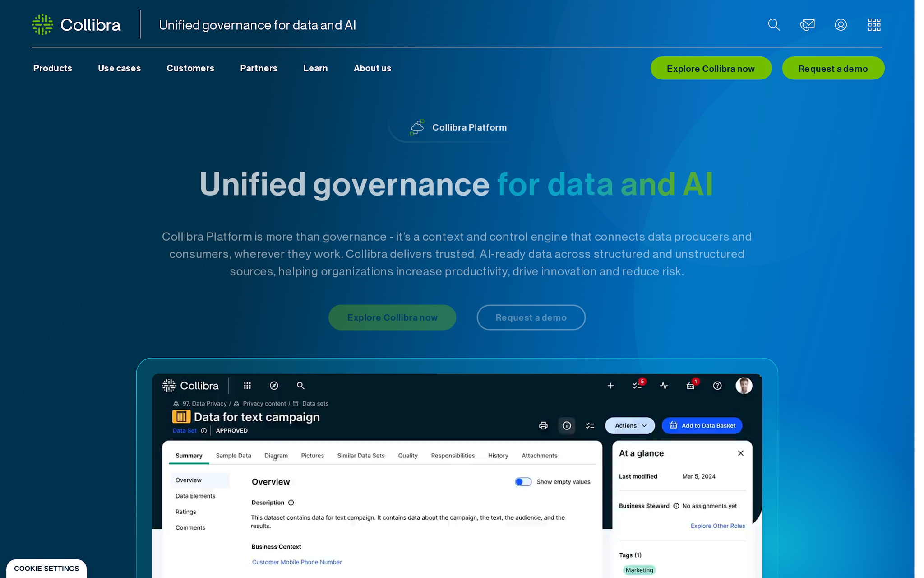Click Privacy content breadcrumb

click(x=264, y=404)
